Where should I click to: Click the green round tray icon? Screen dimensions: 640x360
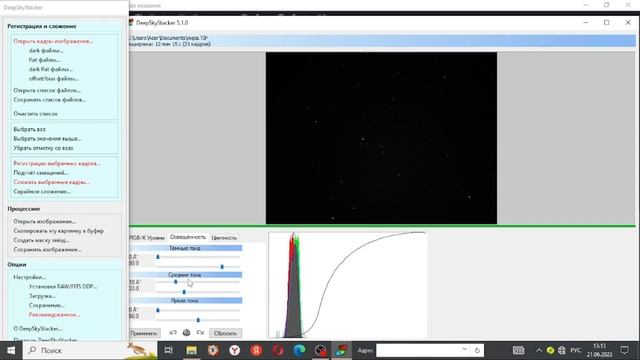point(550,350)
